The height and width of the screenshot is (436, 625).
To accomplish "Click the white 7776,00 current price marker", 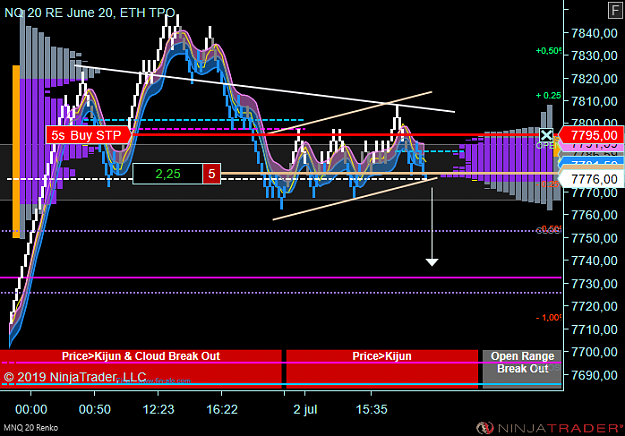I will (x=593, y=179).
